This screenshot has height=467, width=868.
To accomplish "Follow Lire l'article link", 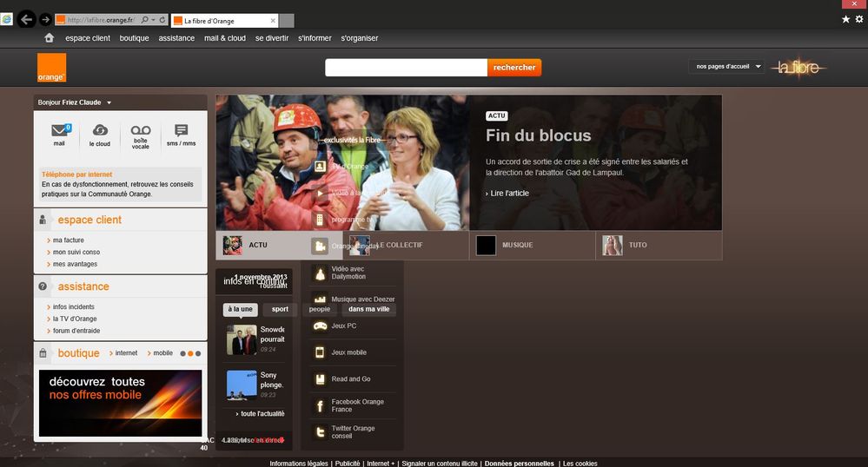I will [509, 193].
